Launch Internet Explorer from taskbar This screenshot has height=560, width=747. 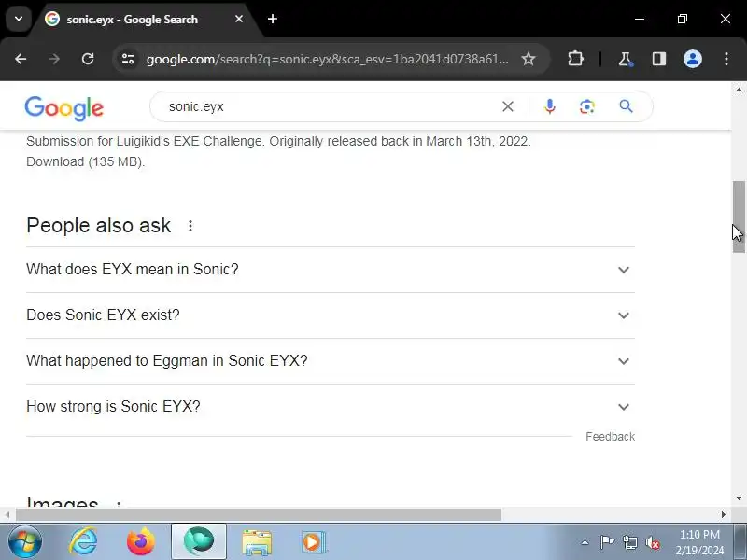(x=83, y=542)
